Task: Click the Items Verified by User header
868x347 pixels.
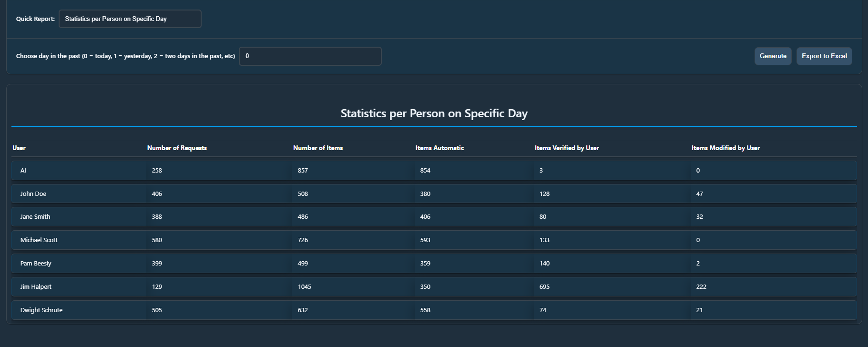Action: (x=567, y=148)
